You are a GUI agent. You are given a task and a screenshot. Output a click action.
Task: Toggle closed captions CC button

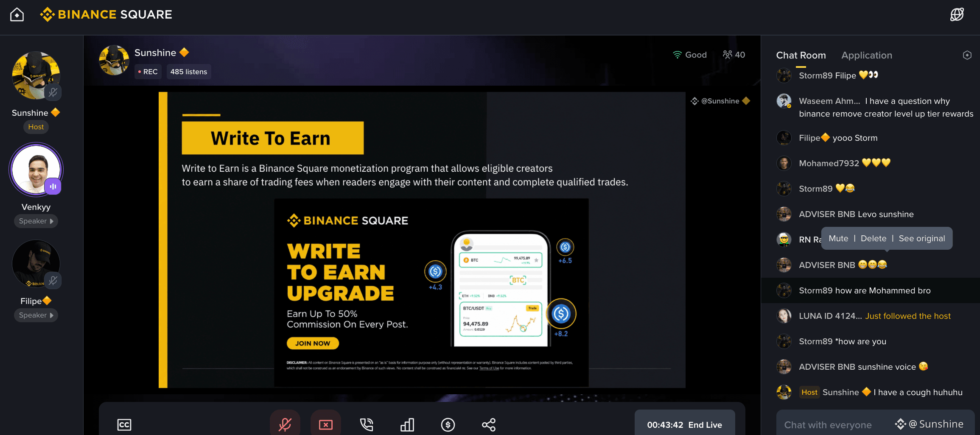pyautogui.click(x=124, y=425)
